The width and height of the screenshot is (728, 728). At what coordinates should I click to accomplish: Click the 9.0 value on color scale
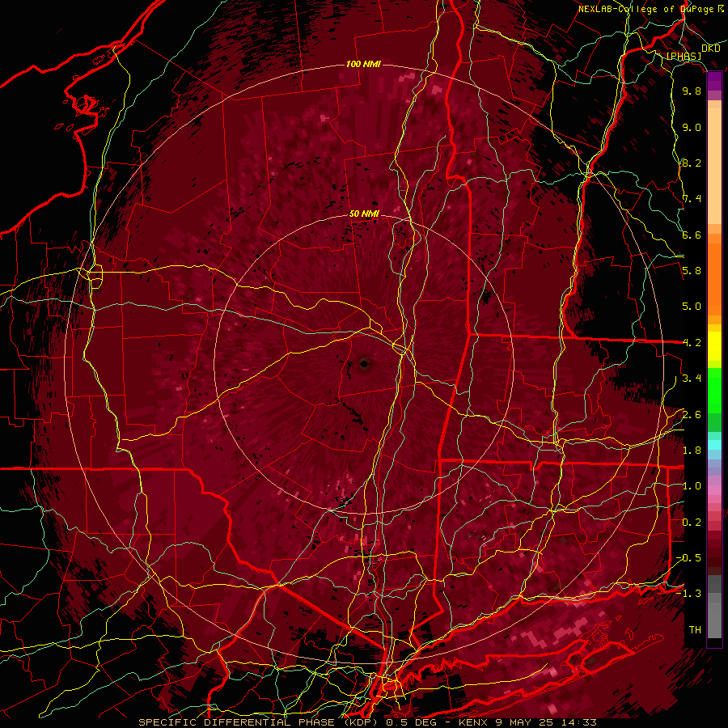[692, 127]
